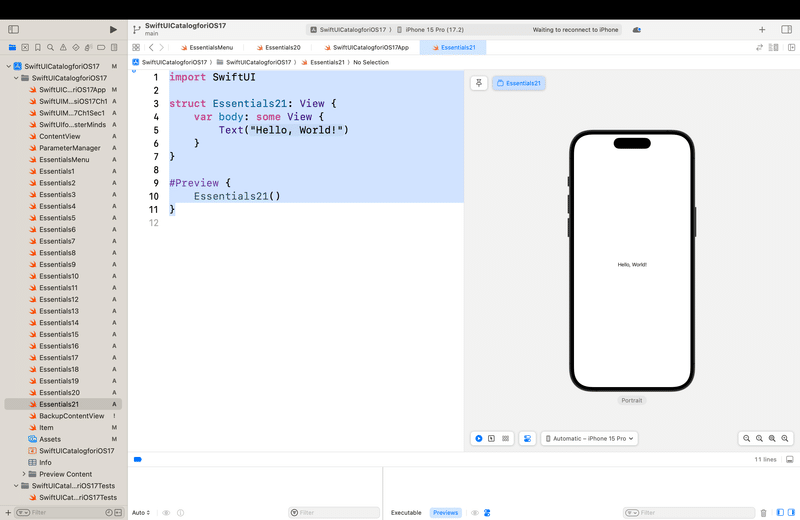Select Essentials21 breadcrumb in jump bar

coord(323,62)
